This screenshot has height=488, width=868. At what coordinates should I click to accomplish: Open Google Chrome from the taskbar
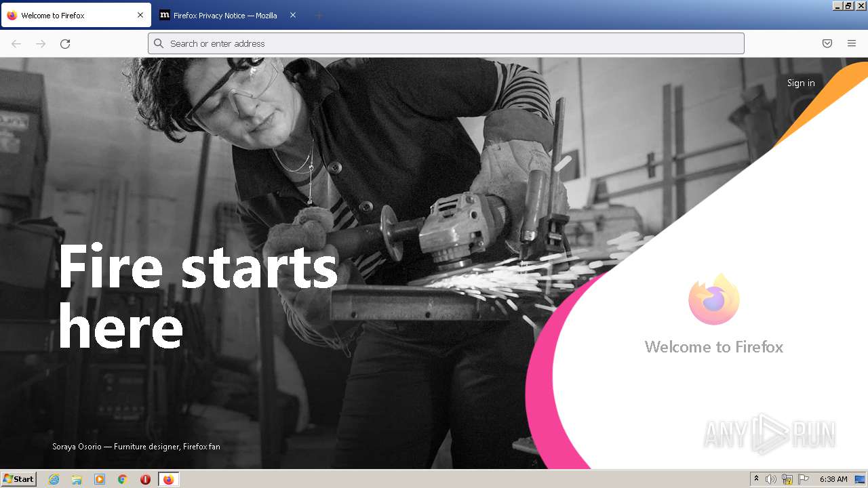click(122, 479)
